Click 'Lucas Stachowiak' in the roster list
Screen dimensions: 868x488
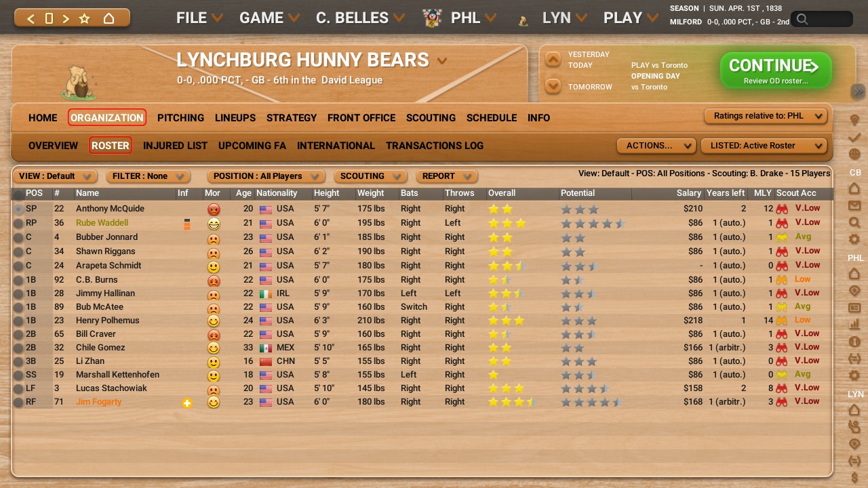[x=111, y=388]
